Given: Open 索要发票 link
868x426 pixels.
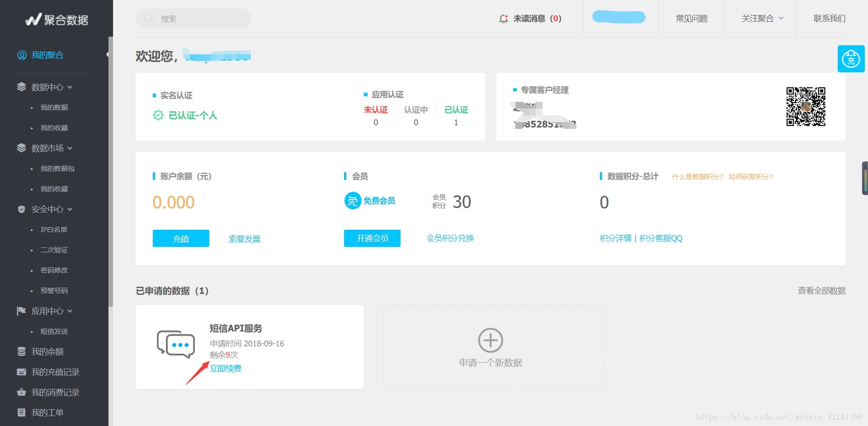Looking at the screenshot, I should pyautogui.click(x=245, y=239).
